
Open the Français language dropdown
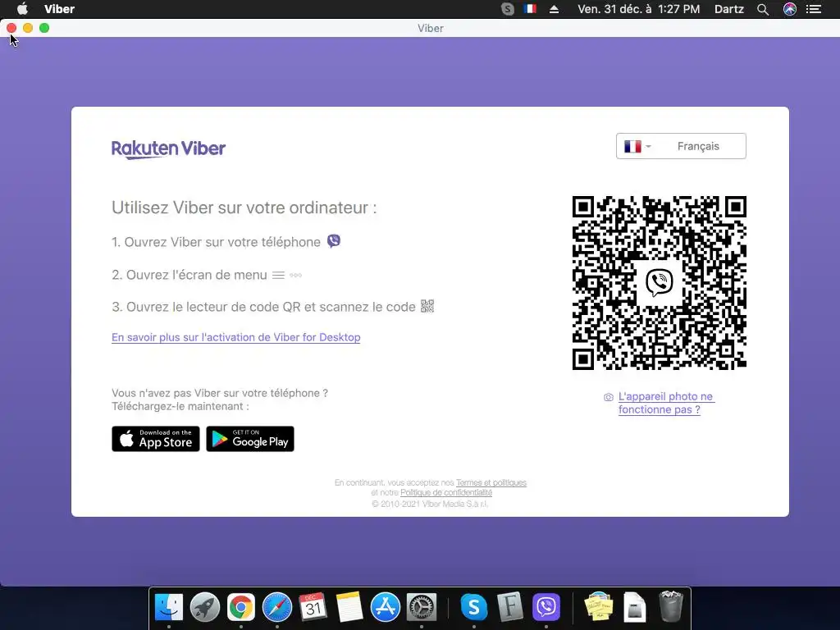tap(681, 146)
